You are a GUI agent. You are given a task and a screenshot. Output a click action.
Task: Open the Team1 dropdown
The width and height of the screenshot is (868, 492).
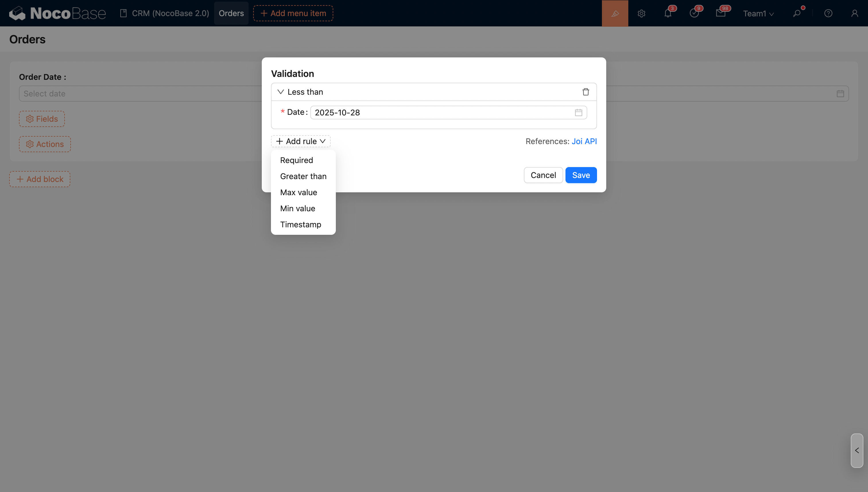[x=758, y=13]
